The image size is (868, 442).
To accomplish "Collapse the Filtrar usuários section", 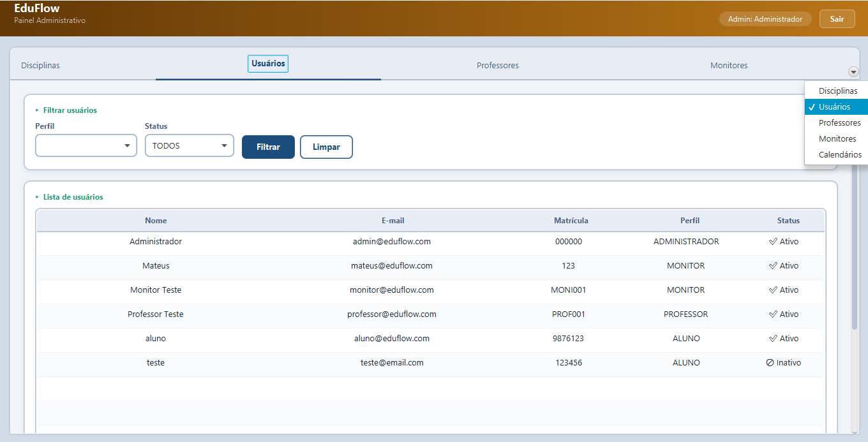I will (x=66, y=110).
